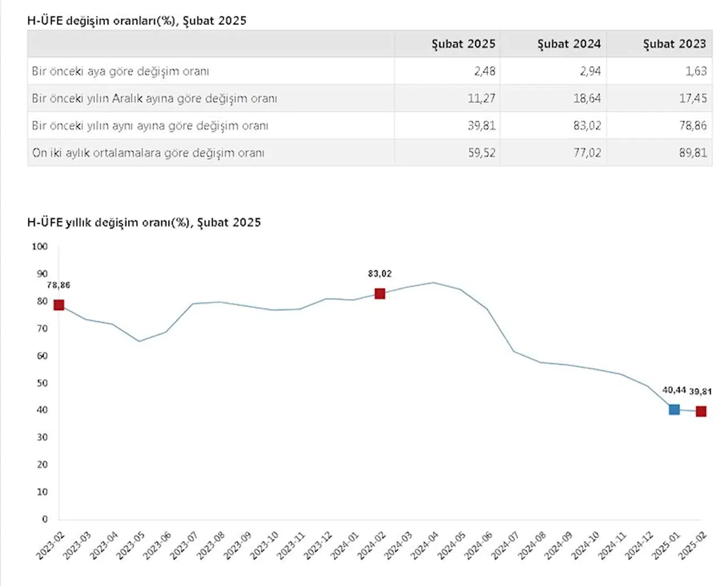
Task: Select the 2023-05 x-axis label
Action: [130, 545]
